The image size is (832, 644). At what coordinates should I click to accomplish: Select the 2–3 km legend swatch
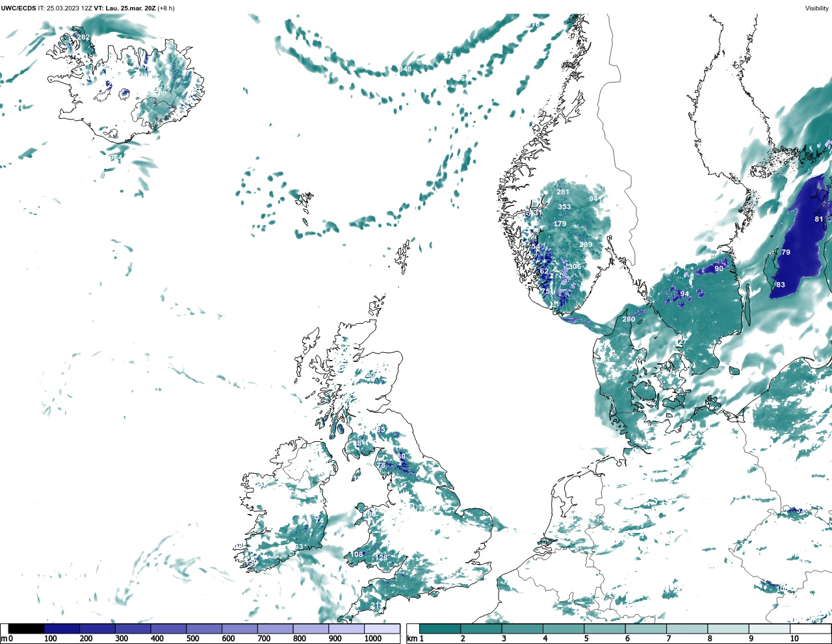tap(481, 629)
